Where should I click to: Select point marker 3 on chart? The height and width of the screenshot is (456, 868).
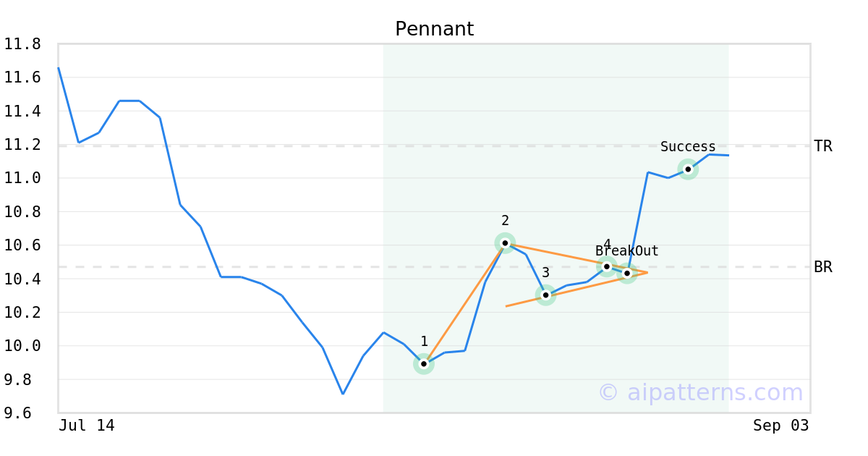click(545, 295)
